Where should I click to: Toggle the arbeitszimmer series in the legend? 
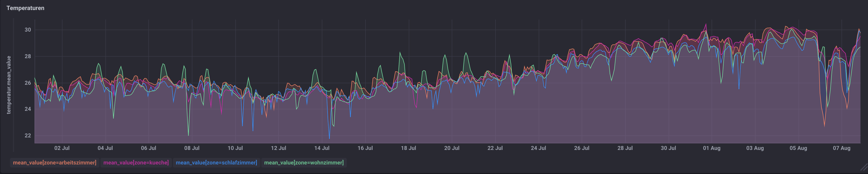(54, 163)
